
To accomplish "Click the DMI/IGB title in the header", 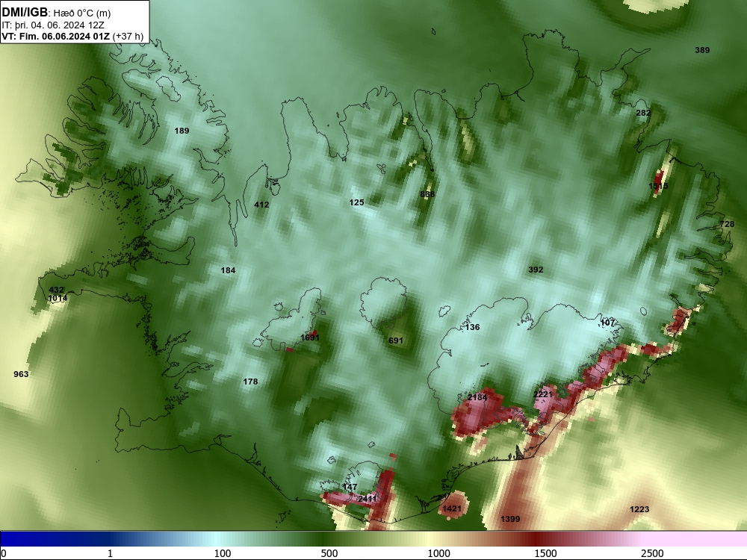I will coord(25,13).
